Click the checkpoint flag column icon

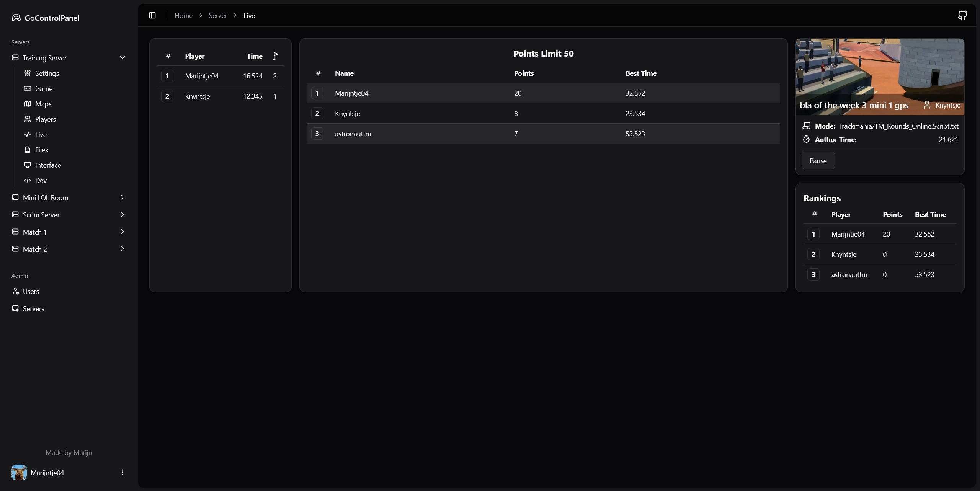[275, 56]
